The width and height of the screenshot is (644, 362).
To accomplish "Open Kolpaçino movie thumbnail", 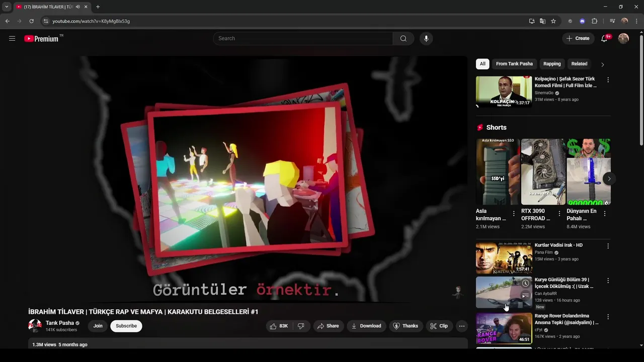I will click(504, 92).
